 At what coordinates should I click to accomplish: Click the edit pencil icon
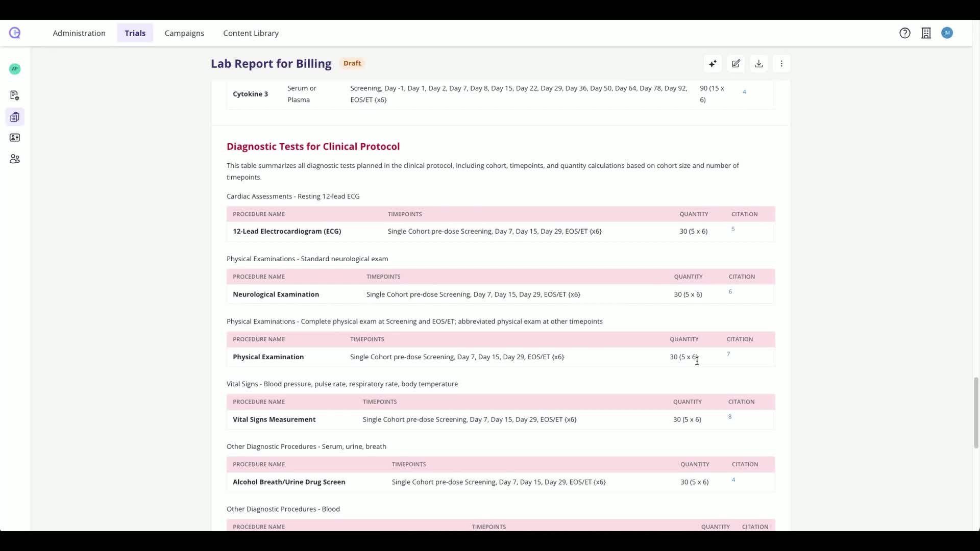tap(736, 64)
